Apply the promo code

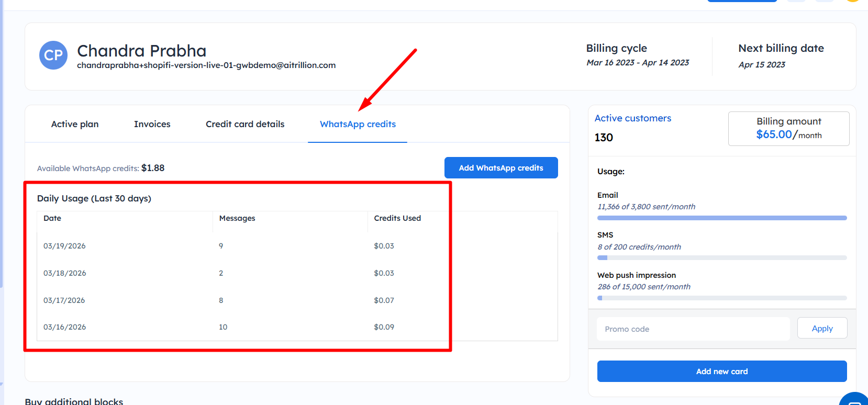pyautogui.click(x=822, y=328)
